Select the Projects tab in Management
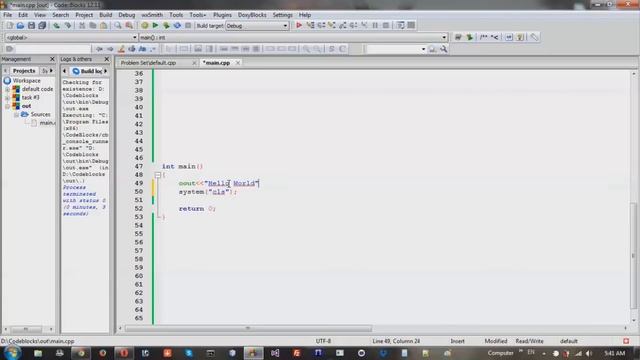The height and width of the screenshot is (360, 640). 24,71
